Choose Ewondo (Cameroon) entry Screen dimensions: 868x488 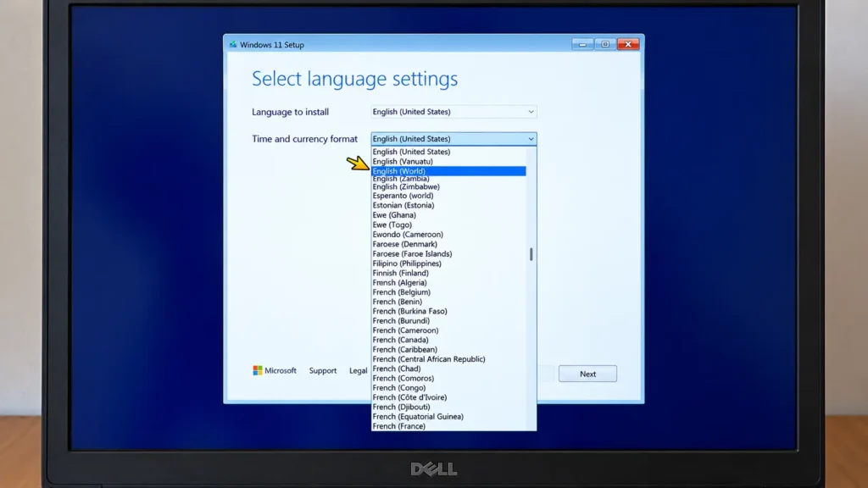tap(448, 235)
